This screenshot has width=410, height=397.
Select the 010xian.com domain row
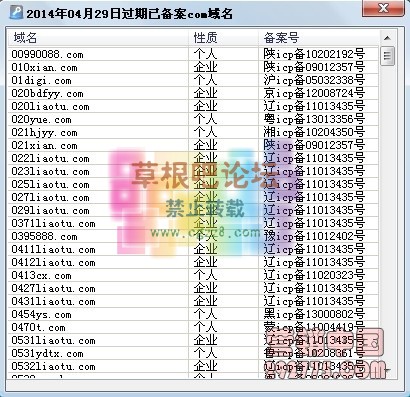point(193,67)
